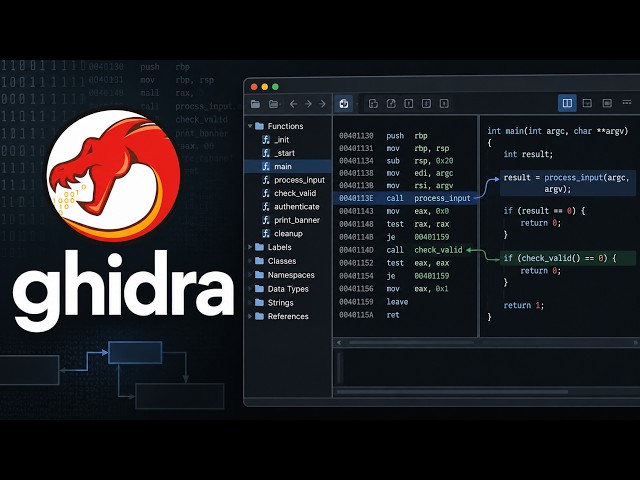640x480 pixels.
Task: Open dropdown arrow beside the blue toolbar icon
Action: pos(357,104)
